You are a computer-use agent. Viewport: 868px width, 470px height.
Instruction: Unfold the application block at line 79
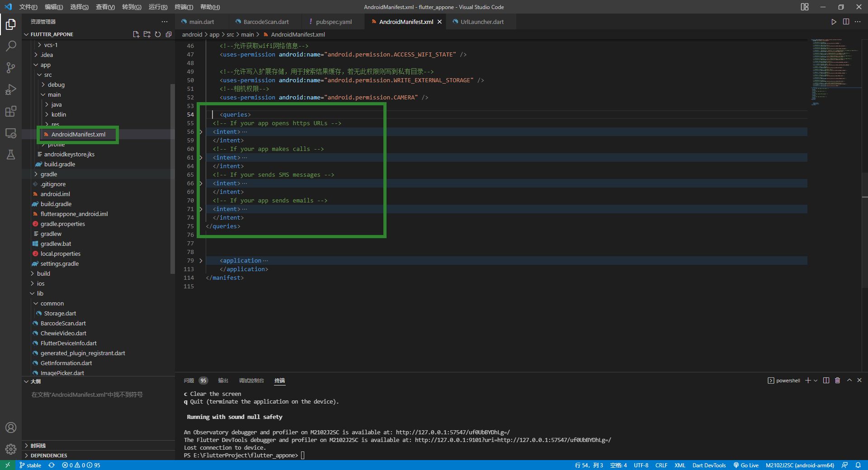(201, 261)
